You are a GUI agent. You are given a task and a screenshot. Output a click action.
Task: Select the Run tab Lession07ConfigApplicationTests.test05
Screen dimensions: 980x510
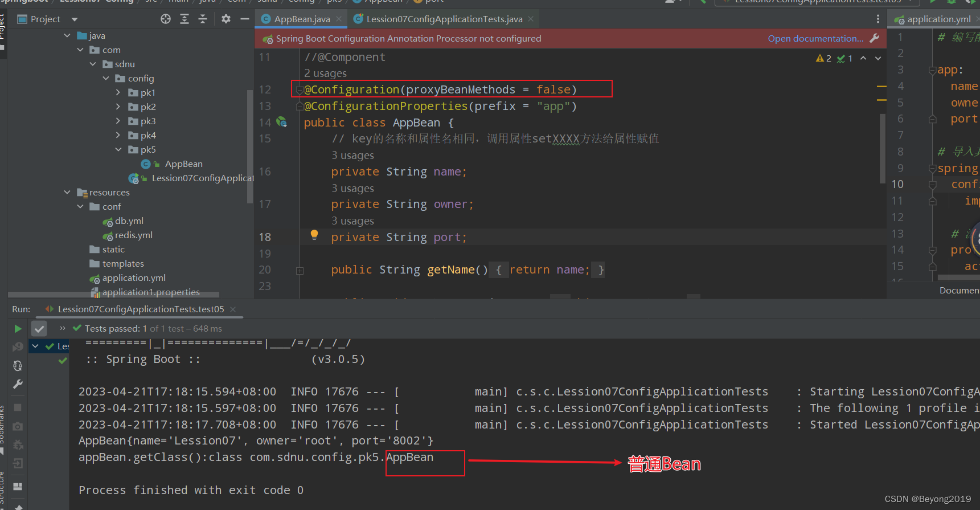click(141, 309)
